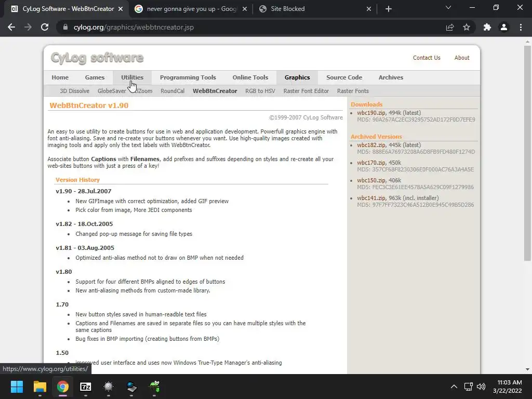
Task: Open the Extensions puzzle icon
Action: click(487, 27)
